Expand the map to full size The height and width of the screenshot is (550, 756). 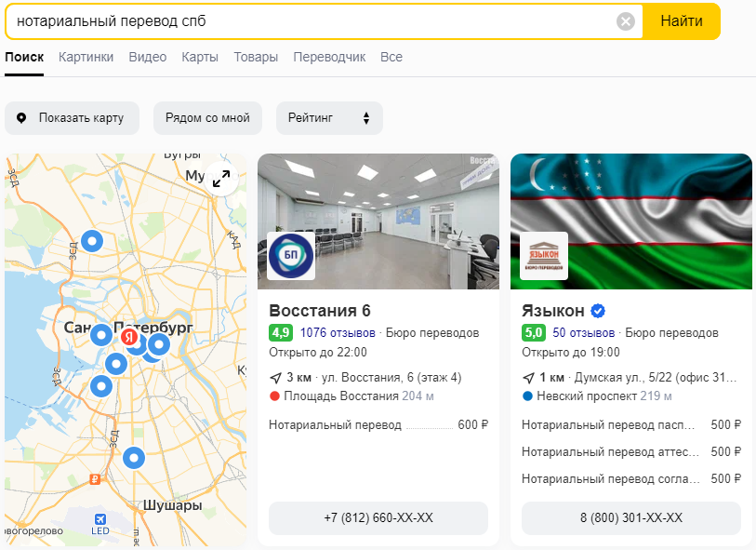click(x=221, y=179)
